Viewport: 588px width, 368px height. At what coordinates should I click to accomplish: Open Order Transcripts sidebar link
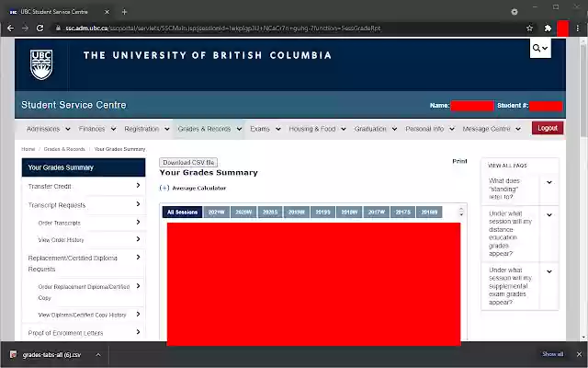[x=84, y=223]
